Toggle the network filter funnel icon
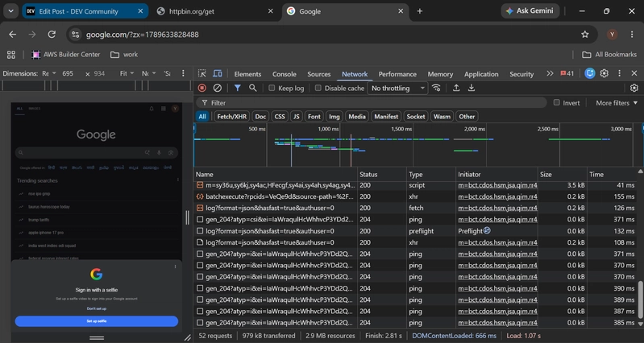Viewport: 644px width, 343px height. 238,88
